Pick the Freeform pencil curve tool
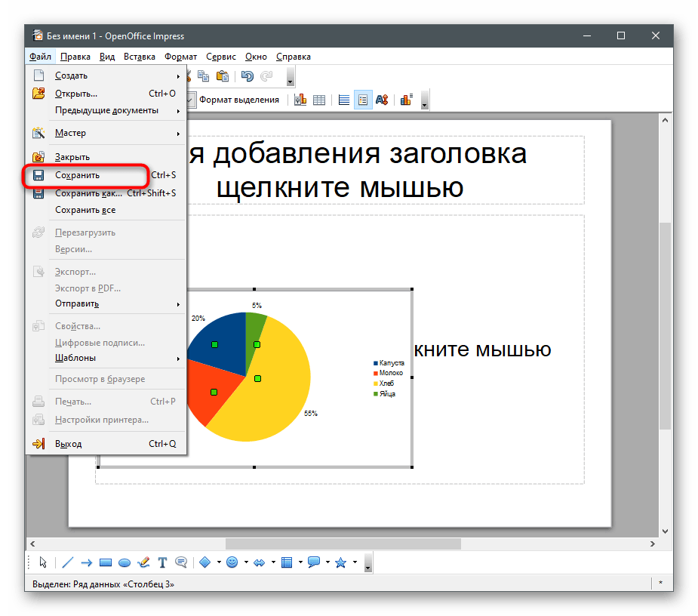 [143, 562]
